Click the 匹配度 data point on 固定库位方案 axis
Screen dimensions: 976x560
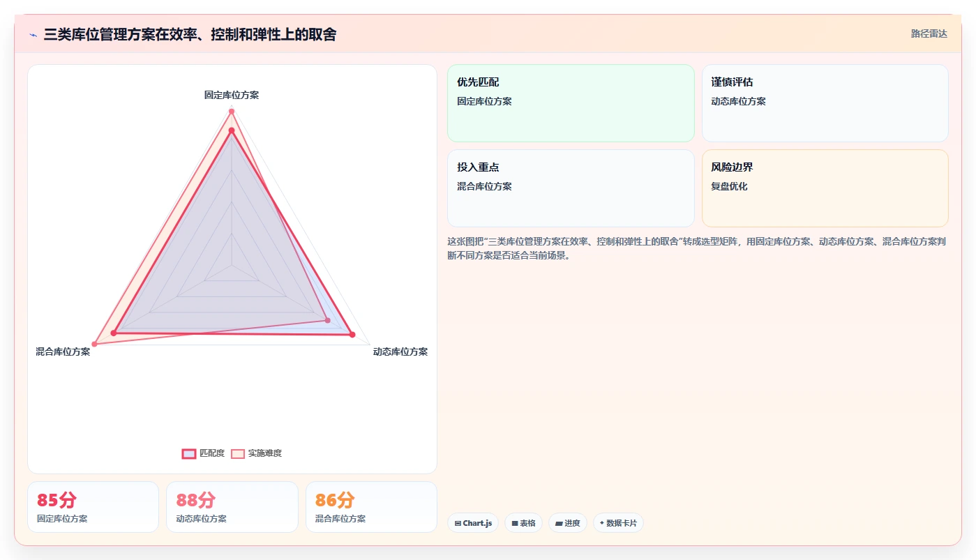click(x=232, y=130)
